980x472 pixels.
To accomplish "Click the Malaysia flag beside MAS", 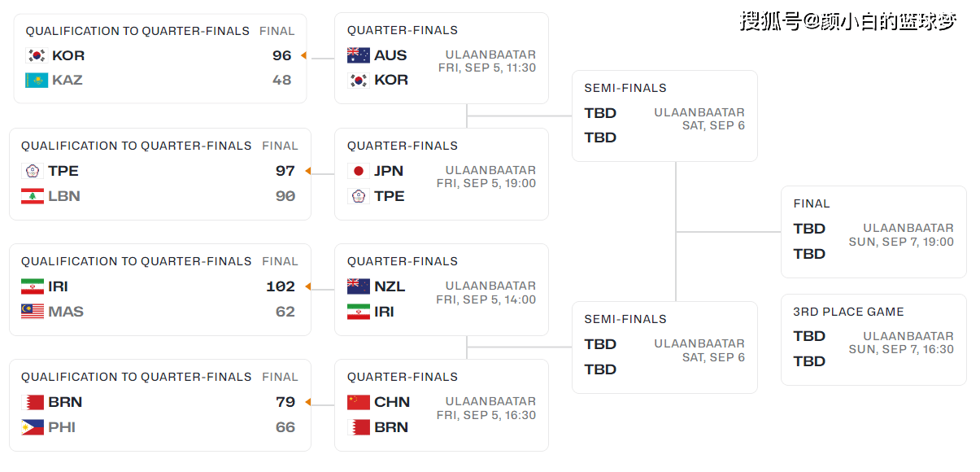I will click(33, 312).
